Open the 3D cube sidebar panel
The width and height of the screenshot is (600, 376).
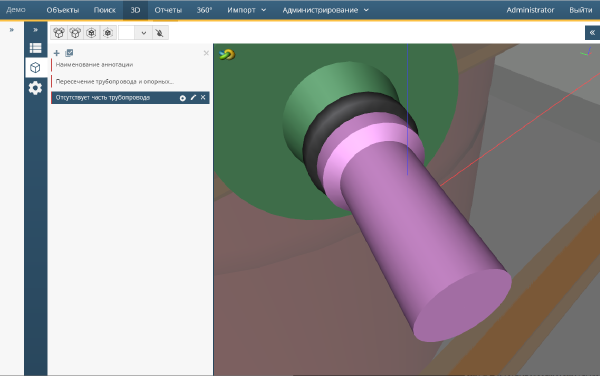point(36,68)
